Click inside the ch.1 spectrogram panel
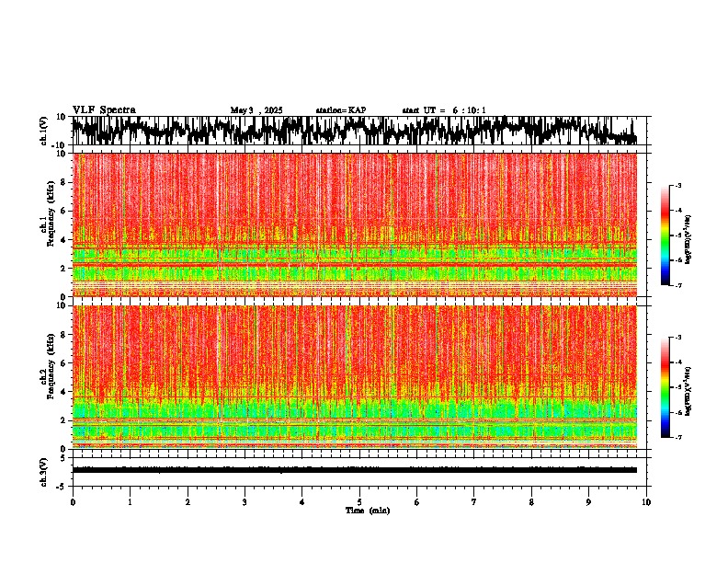The width and height of the screenshot is (728, 563). [355, 224]
